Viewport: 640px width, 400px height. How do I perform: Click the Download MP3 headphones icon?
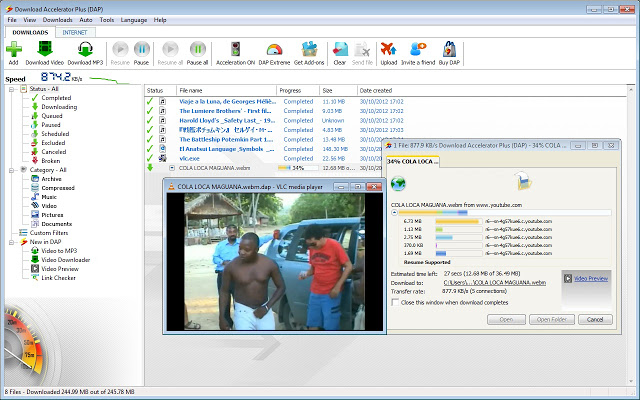coord(86,49)
